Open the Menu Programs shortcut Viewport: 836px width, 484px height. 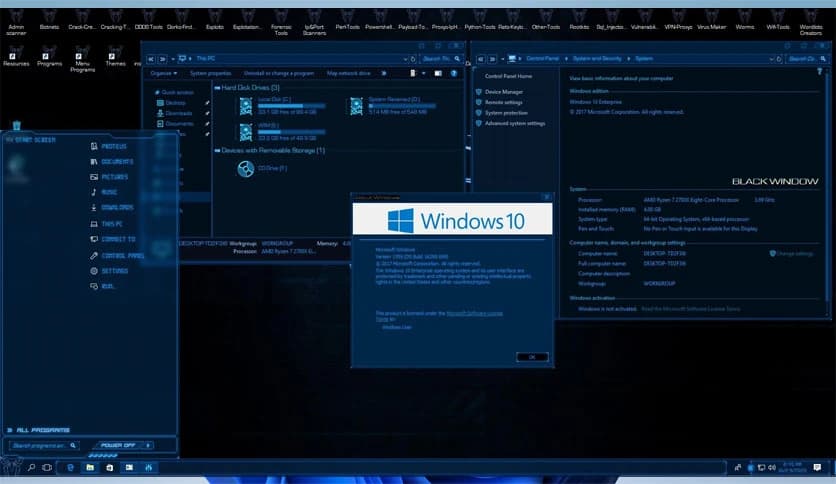point(82,59)
